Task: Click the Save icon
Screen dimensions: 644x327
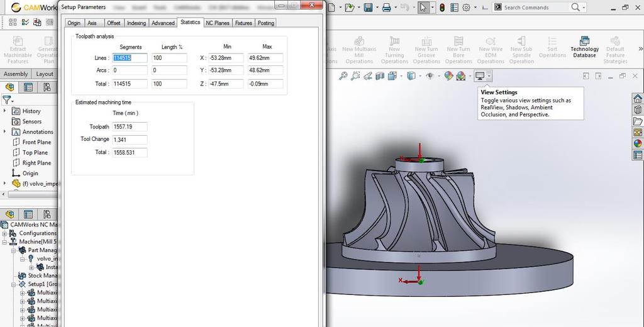Action: coord(368,8)
